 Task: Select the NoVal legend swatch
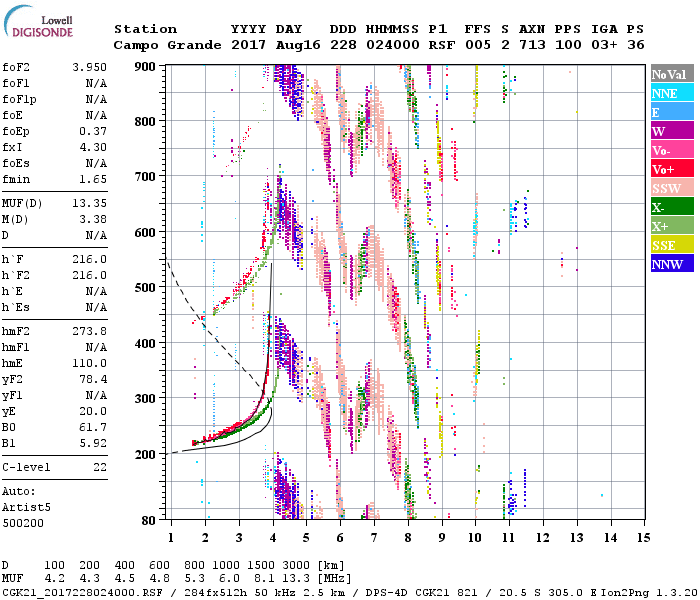pyautogui.click(x=671, y=74)
